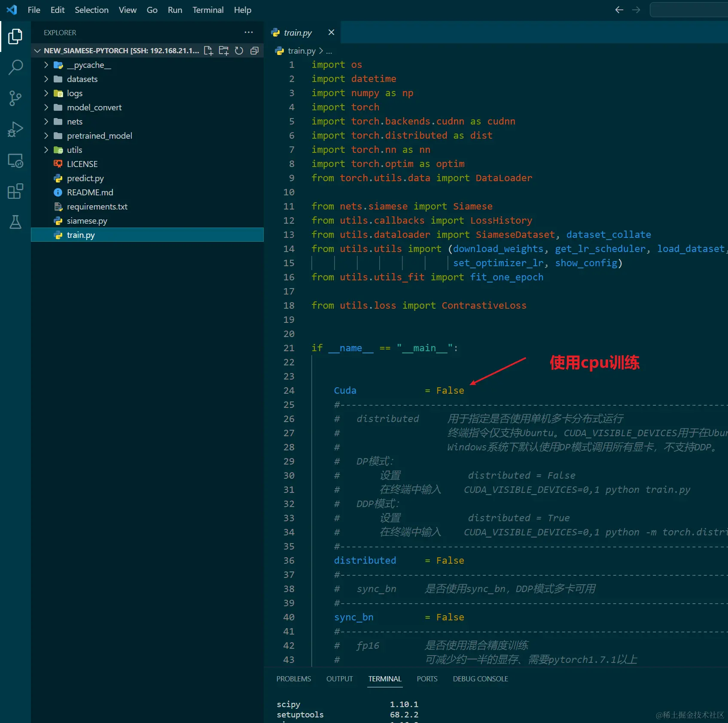
Task: Select train.py in the explorer tree
Action: [x=147, y=235]
